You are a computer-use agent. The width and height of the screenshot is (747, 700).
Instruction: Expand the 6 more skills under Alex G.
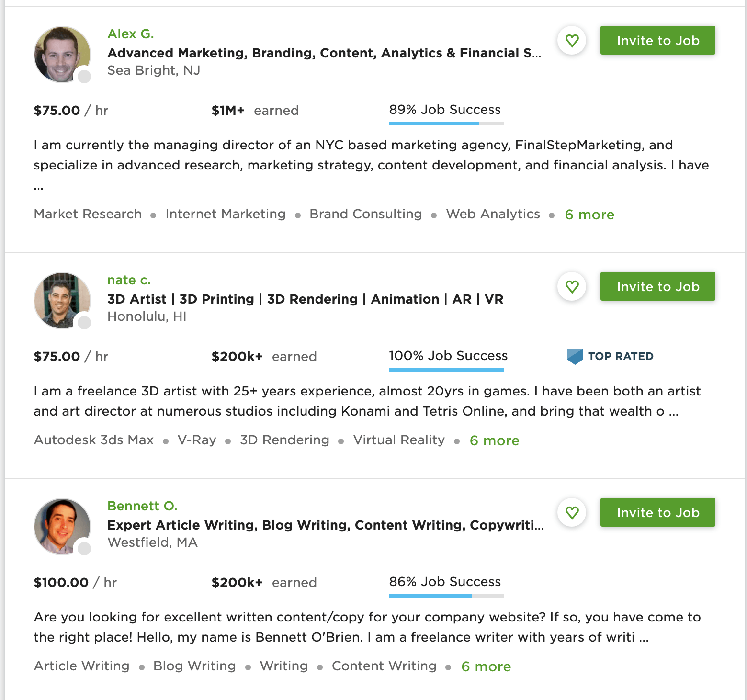(589, 215)
